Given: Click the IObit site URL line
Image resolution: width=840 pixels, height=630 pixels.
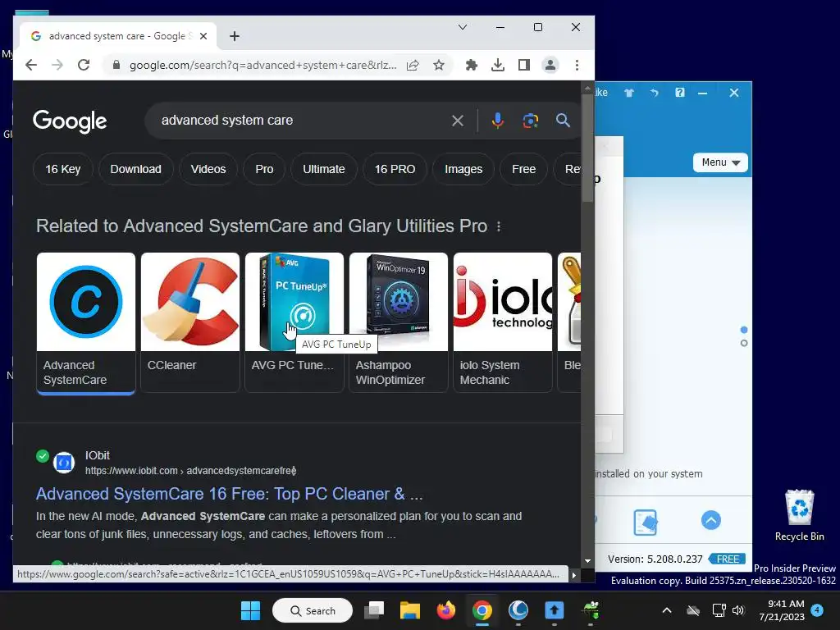Looking at the screenshot, I should tap(190, 471).
